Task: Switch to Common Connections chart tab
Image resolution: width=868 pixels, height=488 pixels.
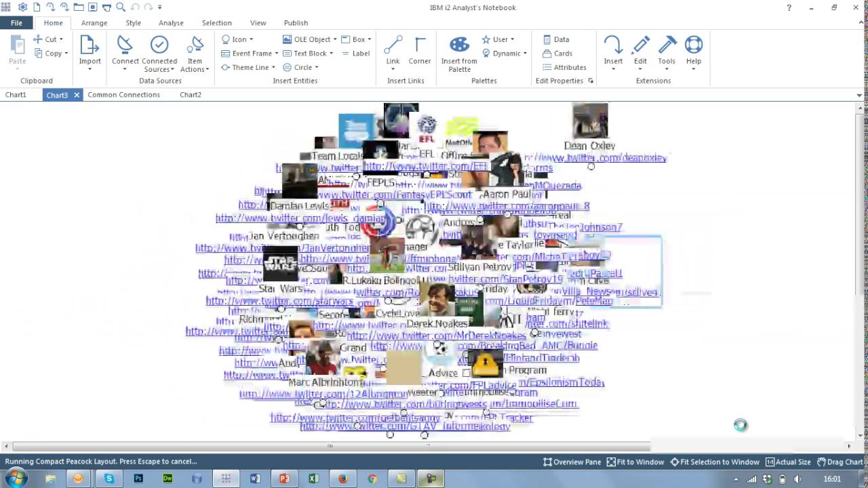Action: pyautogui.click(x=123, y=95)
